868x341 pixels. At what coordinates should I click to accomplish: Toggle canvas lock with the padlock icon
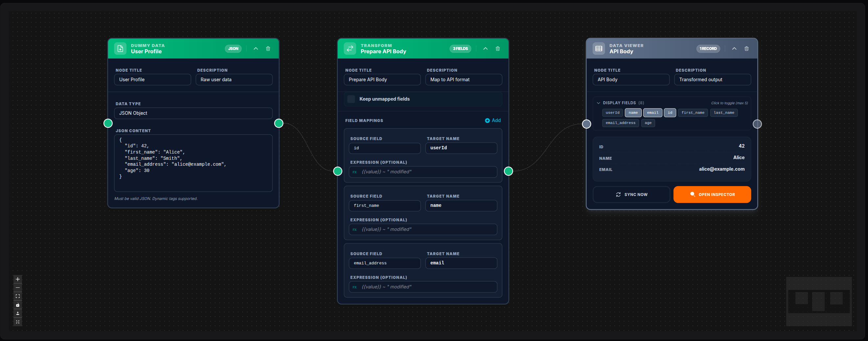17,305
